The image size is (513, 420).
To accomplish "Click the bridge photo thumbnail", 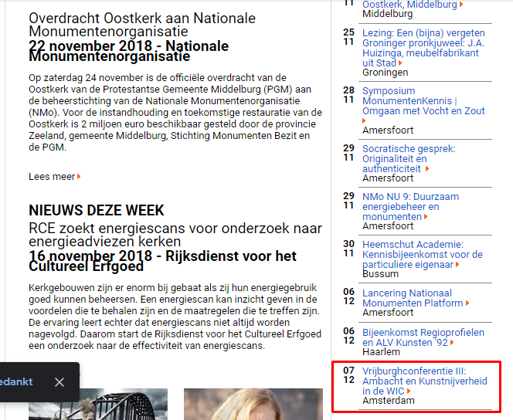I will coord(97,404).
